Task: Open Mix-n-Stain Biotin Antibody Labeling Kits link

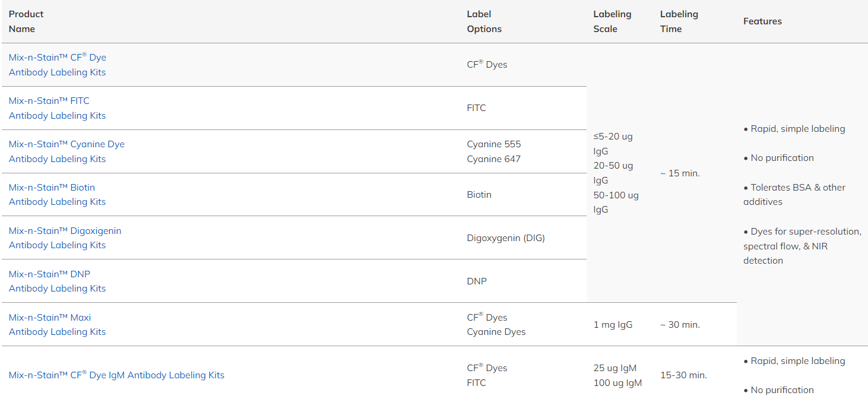Action: coord(57,195)
